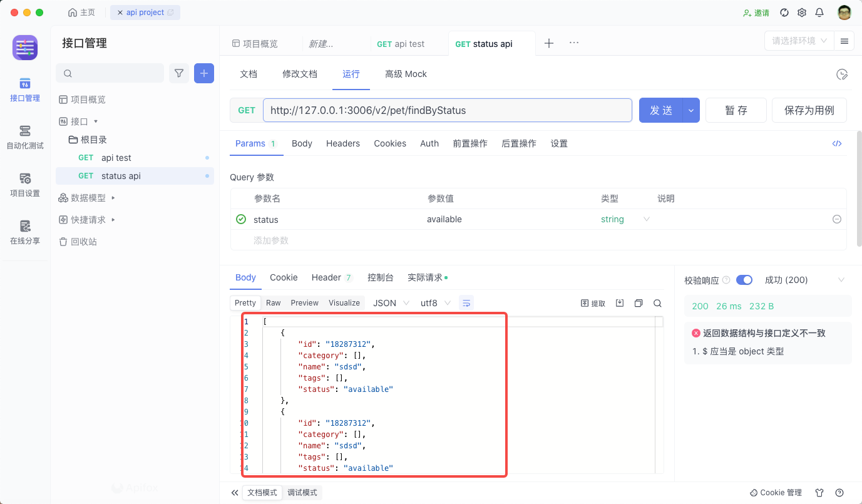The image size is (862, 504).
Task: Disable the 校验响应 toggle
Action: (744, 280)
